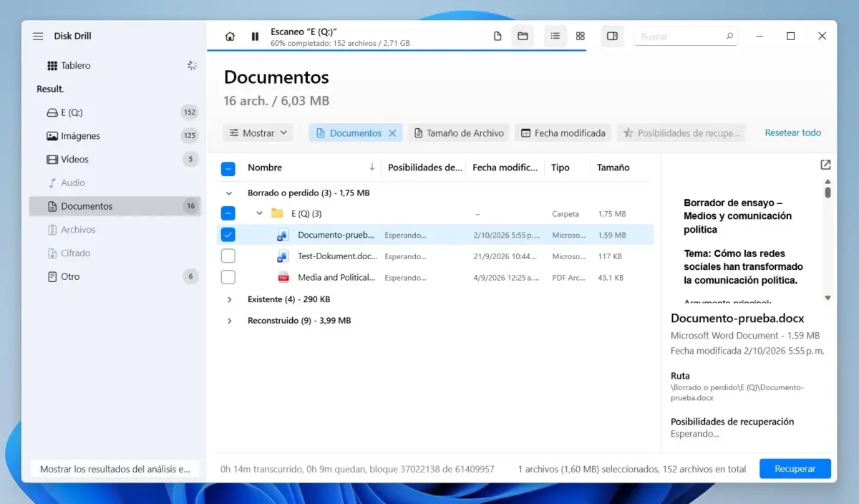Open the Tamaño de Archivo filter

(459, 133)
